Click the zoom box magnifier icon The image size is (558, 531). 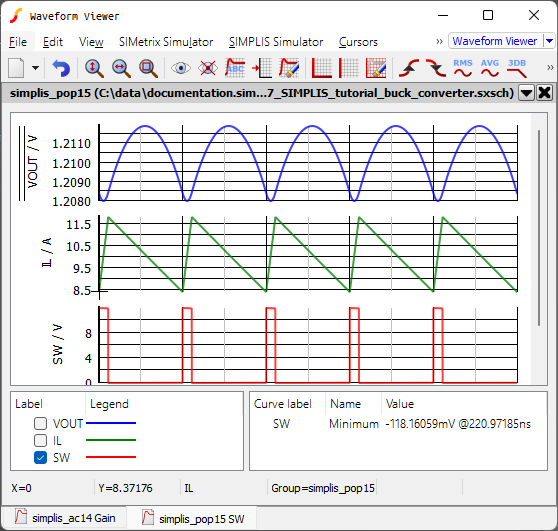point(148,68)
